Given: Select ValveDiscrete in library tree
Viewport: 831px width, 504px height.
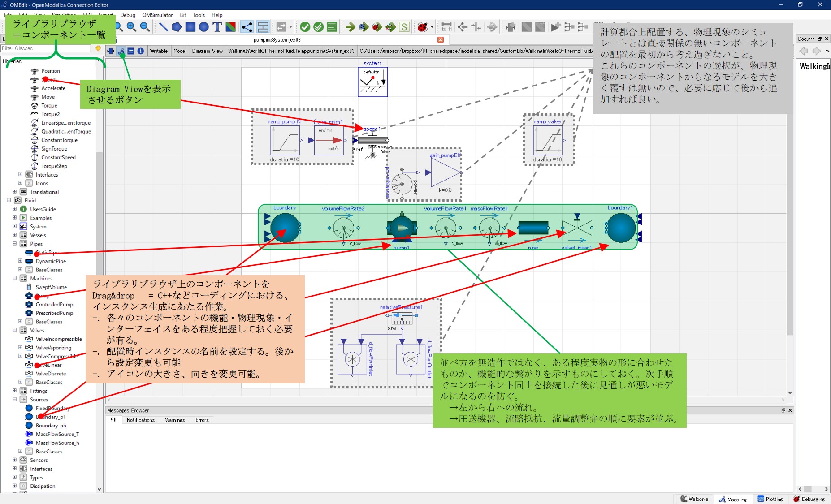Looking at the screenshot, I should pyautogui.click(x=51, y=374).
